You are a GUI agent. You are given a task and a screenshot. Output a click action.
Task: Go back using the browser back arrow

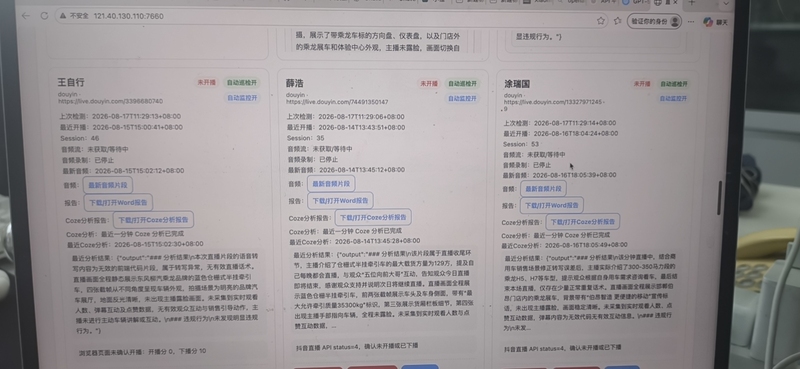pyautogui.click(x=26, y=16)
